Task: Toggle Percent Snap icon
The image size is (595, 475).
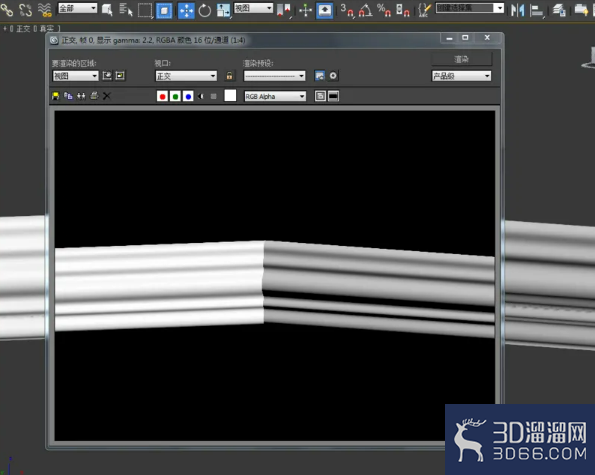Action: (384, 10)
